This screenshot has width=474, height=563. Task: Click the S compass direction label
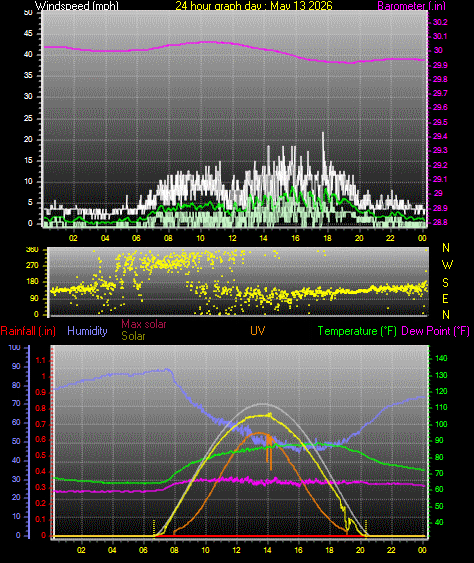(446, 283)
